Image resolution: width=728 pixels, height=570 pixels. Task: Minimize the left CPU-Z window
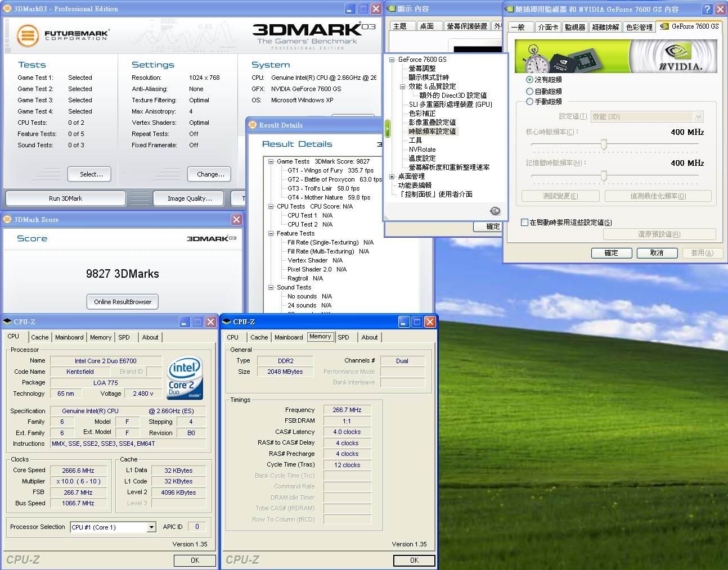[x=185, y=322]
